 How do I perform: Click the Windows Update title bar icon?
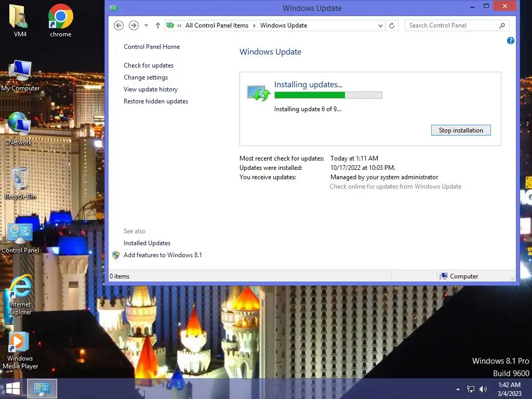[114, 8]
